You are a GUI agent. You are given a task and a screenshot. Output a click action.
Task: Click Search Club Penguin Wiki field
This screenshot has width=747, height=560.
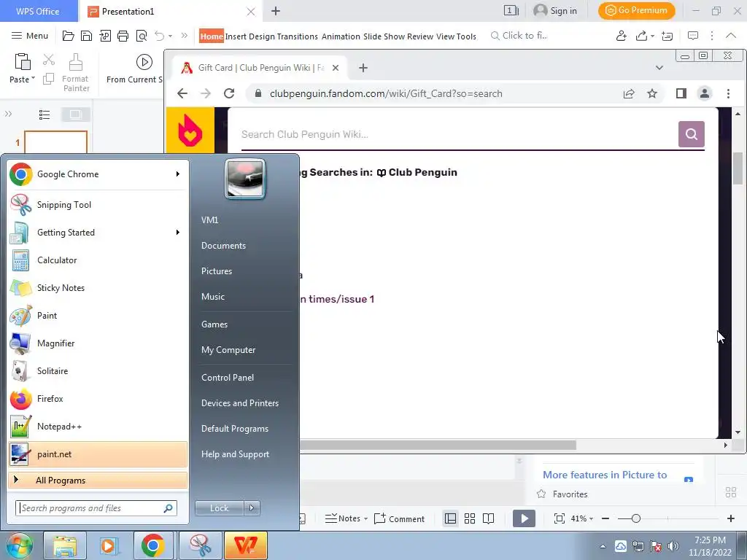[460, 134]
